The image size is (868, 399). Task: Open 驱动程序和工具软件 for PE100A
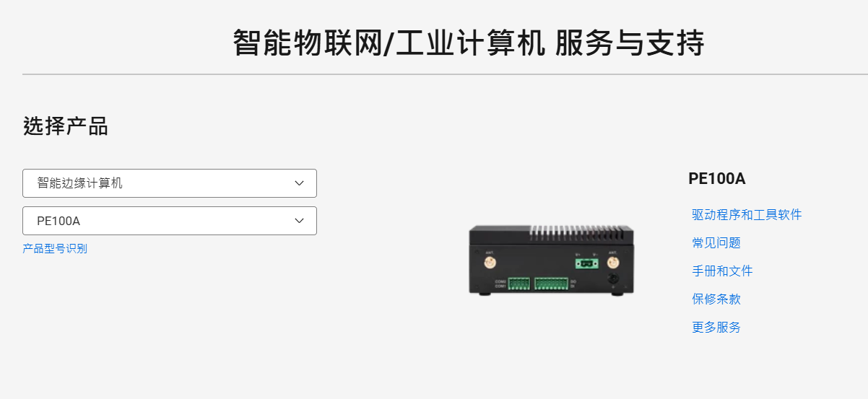(747, 215)
